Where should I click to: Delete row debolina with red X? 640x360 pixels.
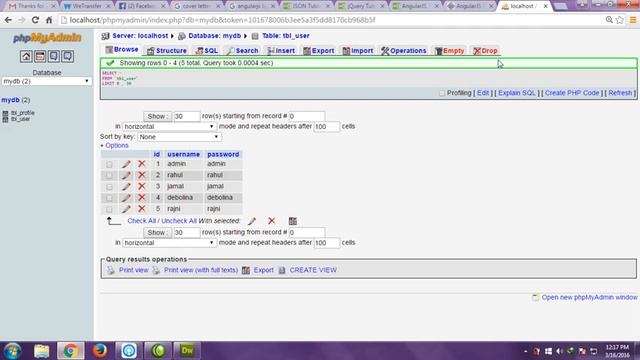tap(142, 198)
